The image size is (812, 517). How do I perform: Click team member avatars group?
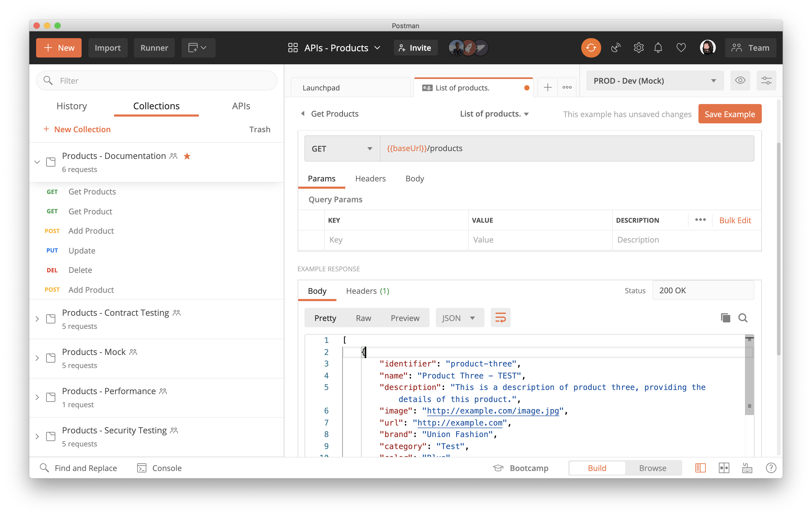tap(468, 48)
